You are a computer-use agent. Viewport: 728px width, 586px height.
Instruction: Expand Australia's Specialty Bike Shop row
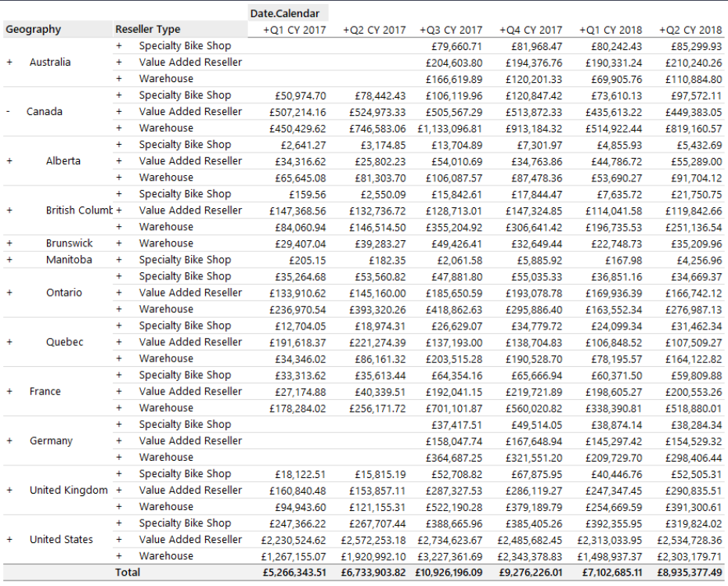coord(117,45)
